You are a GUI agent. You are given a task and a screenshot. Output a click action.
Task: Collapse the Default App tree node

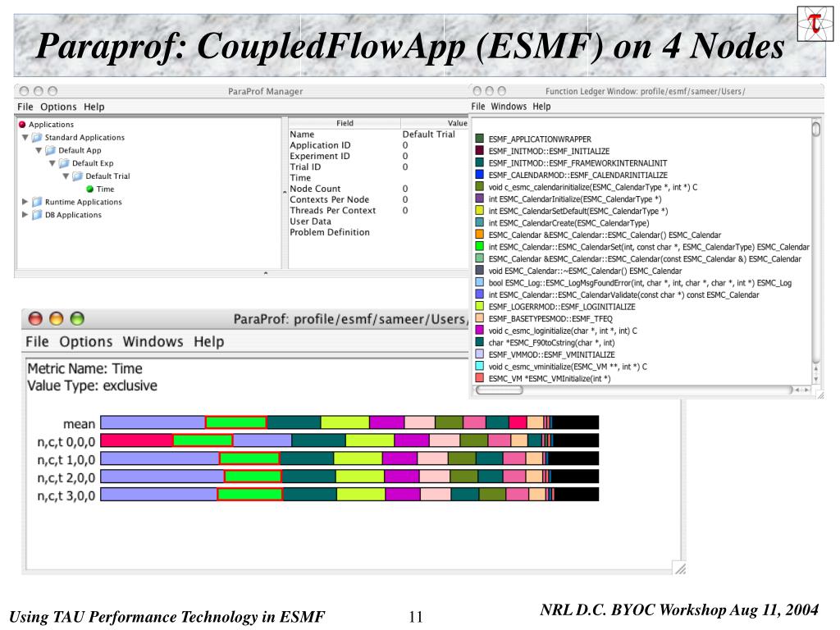[x=38, y=150]
